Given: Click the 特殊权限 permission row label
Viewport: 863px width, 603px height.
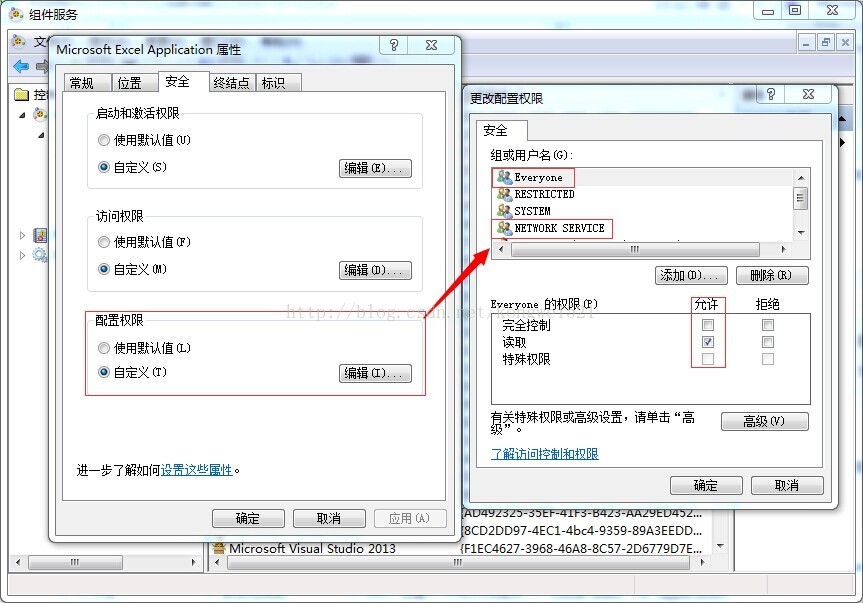Looking at the screenshot, I should (526, 359).
